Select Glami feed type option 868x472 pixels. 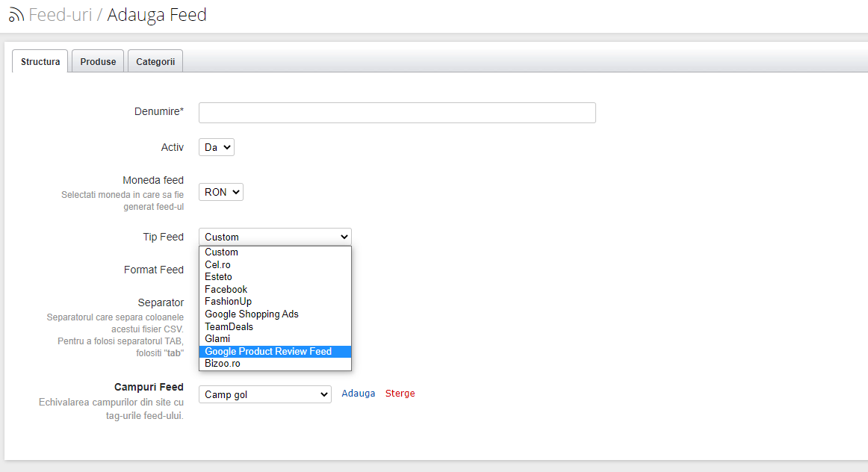pyautogui.click(x=275, y=338)
